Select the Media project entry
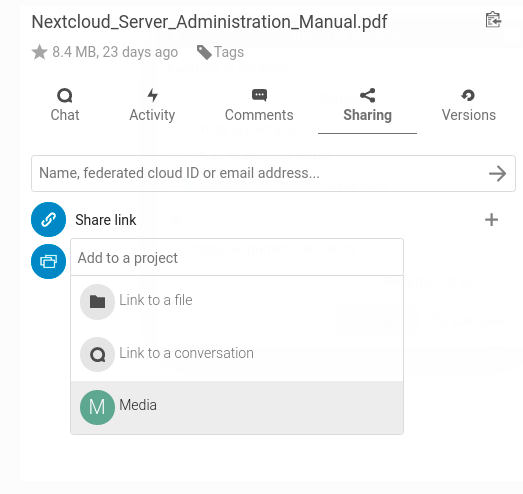 pyautogui.click(x=237, y=407)
